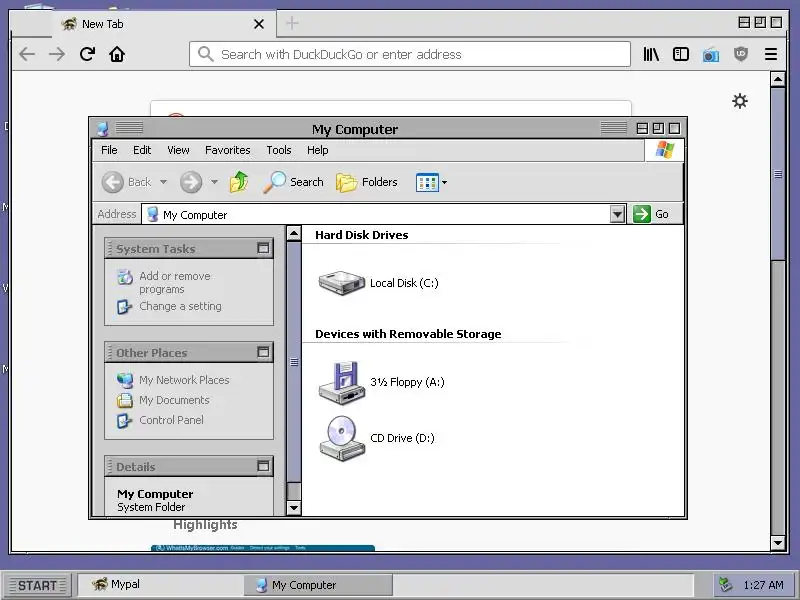
Task: Click the browser address search field
Action: click(410, 54)
